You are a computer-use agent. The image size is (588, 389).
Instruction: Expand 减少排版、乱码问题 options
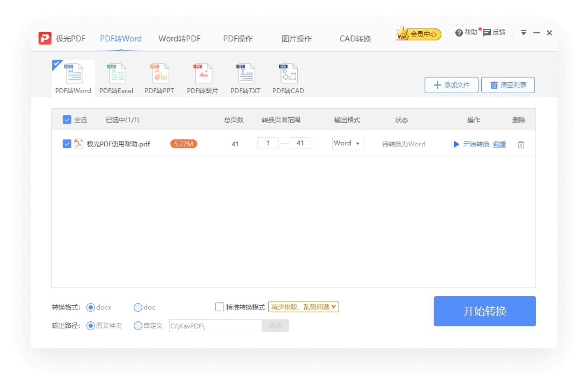(x=303, y=307)
